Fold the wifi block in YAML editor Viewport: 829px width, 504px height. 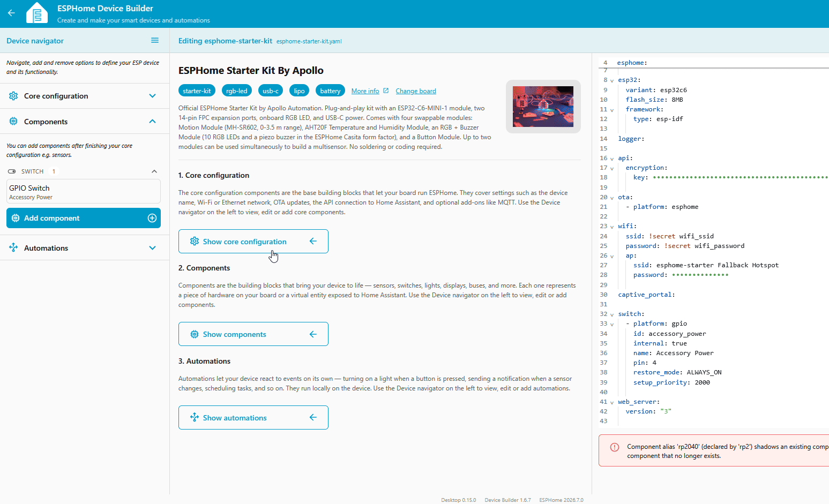(x=612, y=227)
